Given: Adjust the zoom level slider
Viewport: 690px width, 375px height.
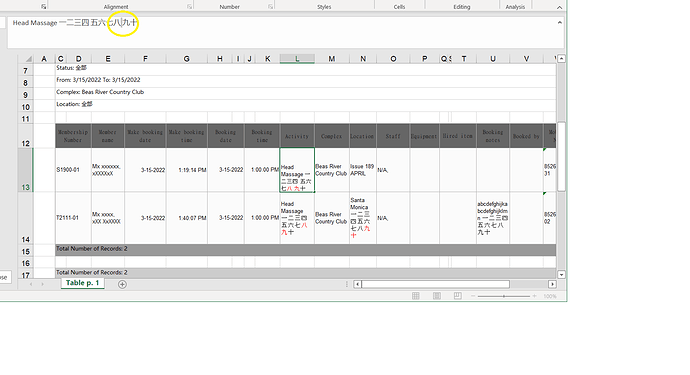Looking at the screenshot, I should click(x=504, y=296).
